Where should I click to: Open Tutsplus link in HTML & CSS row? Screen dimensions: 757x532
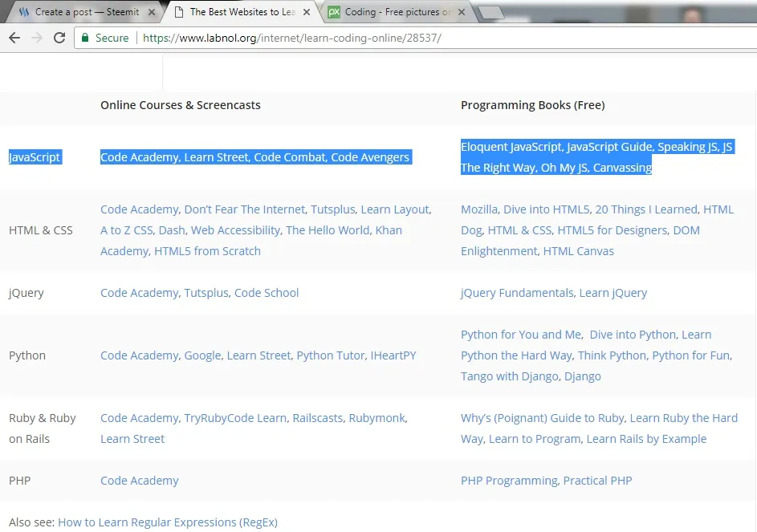click(x=332, y=209)
